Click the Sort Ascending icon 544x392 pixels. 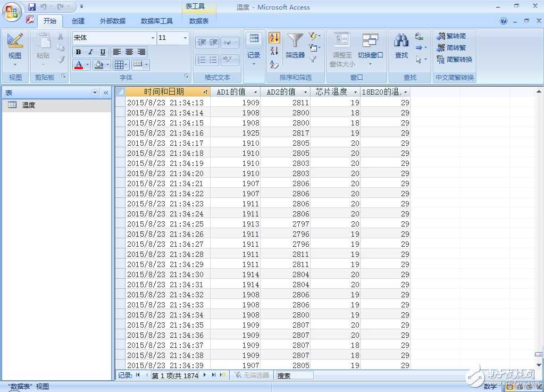274,38
